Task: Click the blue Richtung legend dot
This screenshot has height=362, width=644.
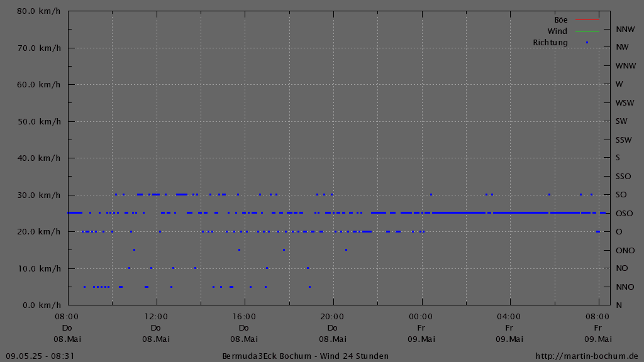Action: pyautogui.click(x=587, y=43)
